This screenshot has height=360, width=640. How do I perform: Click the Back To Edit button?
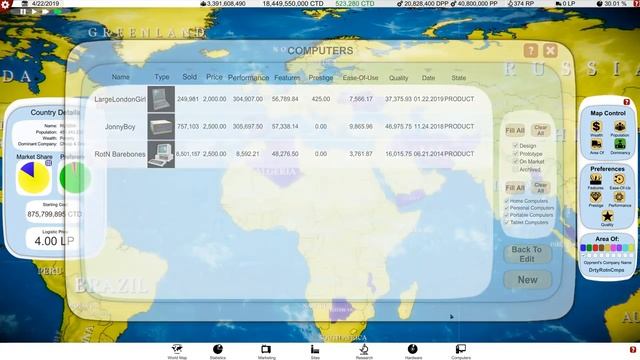527,254
